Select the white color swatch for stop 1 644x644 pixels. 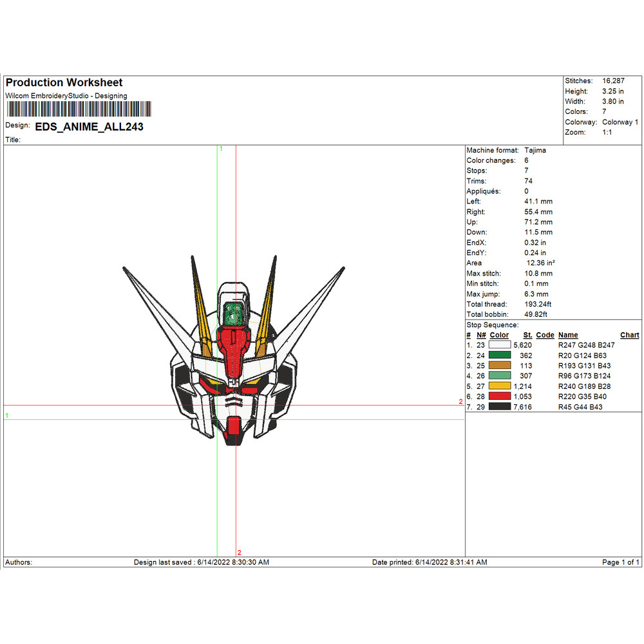tap(499, 345)
